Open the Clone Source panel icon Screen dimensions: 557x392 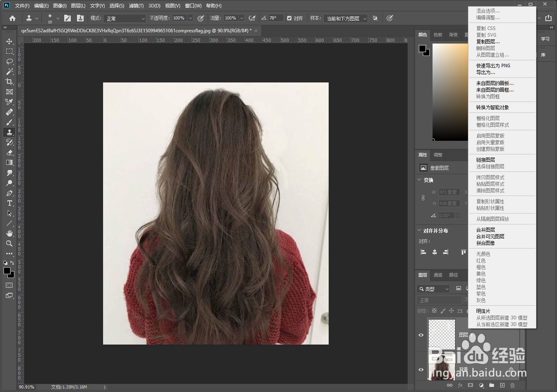tap(80, 18)
